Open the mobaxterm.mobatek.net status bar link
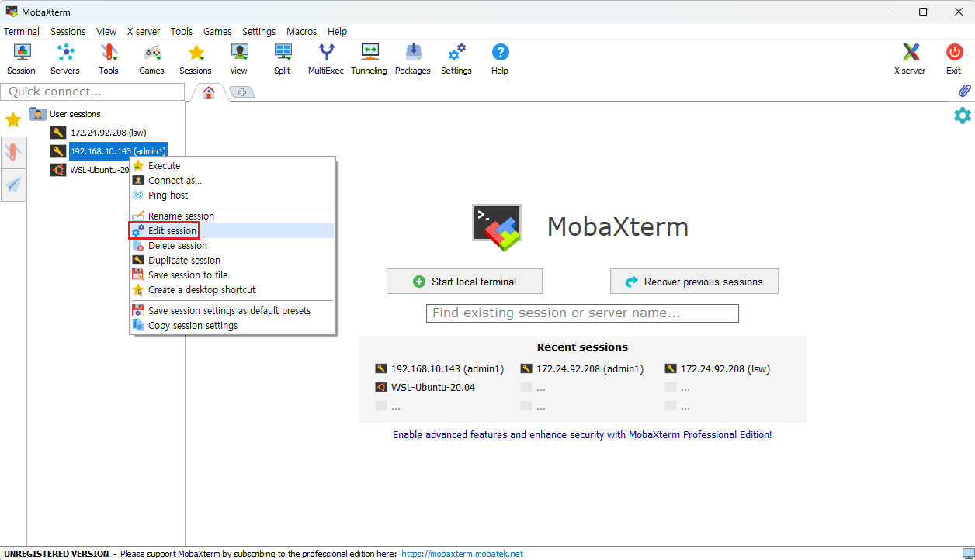The width and height of the screenshot is (975, 560). point(462,554)
